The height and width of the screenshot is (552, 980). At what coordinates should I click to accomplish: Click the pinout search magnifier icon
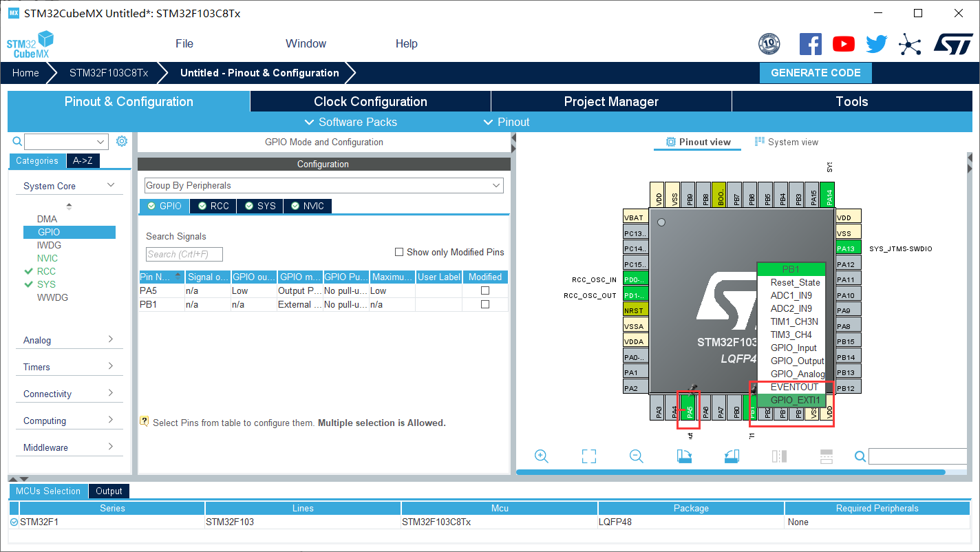860,456
